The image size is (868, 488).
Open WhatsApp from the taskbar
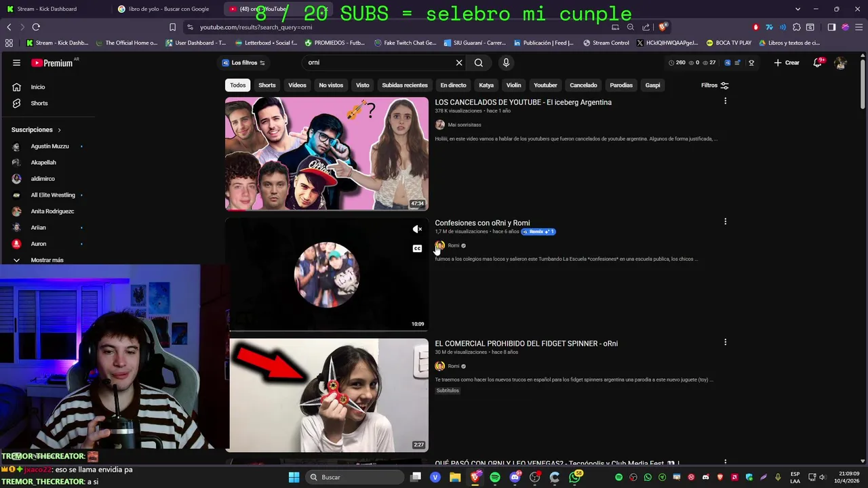click(574, 477)
